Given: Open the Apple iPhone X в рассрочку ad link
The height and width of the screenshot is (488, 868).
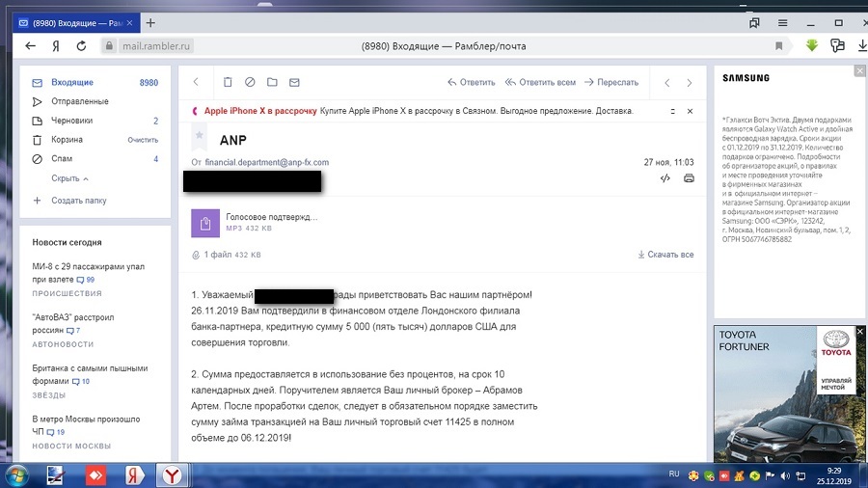Looking at the screenshot, I should click(x=260, y=111).
